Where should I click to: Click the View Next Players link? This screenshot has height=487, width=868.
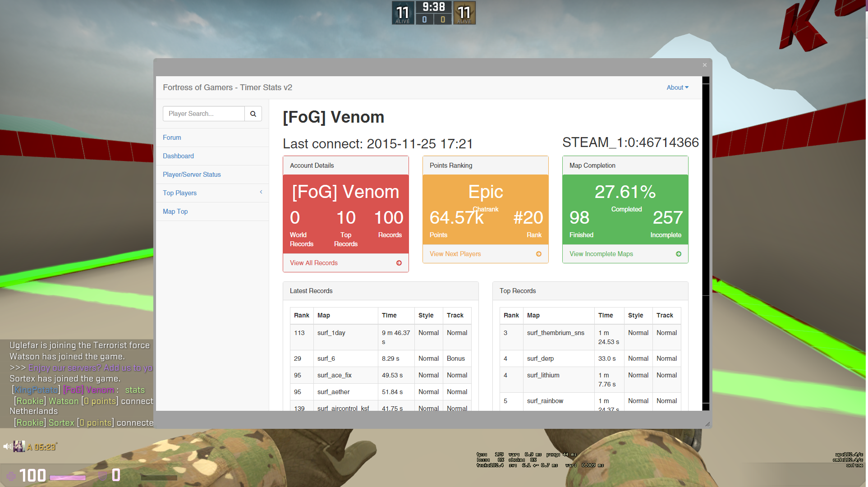point(455,254)
